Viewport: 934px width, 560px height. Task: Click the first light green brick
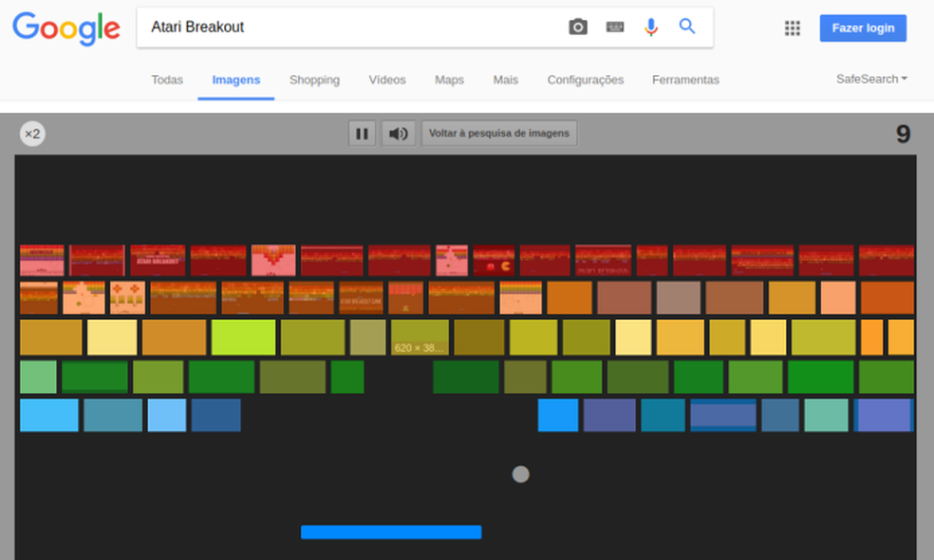[38, 377]
